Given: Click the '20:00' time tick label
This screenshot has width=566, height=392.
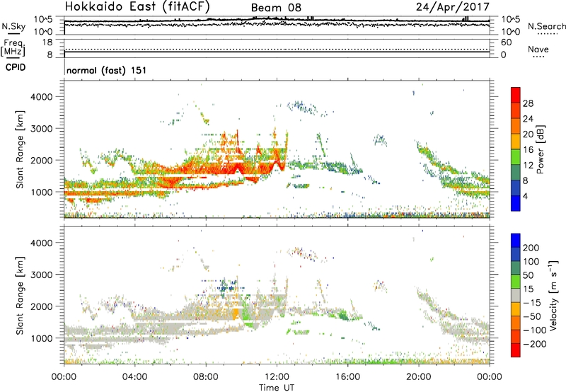Looking at the screenshot, I should [418, 377].
